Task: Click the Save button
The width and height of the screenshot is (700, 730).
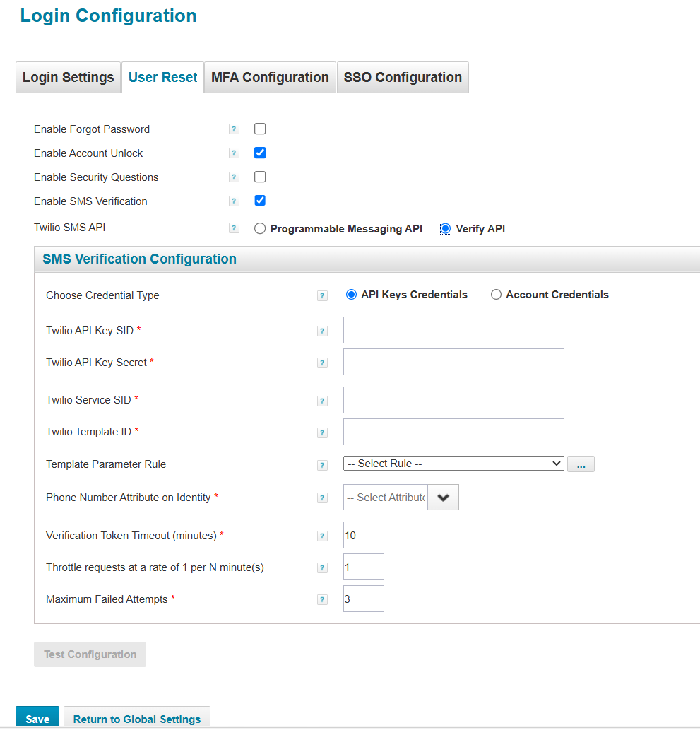Action: point(37,717)
